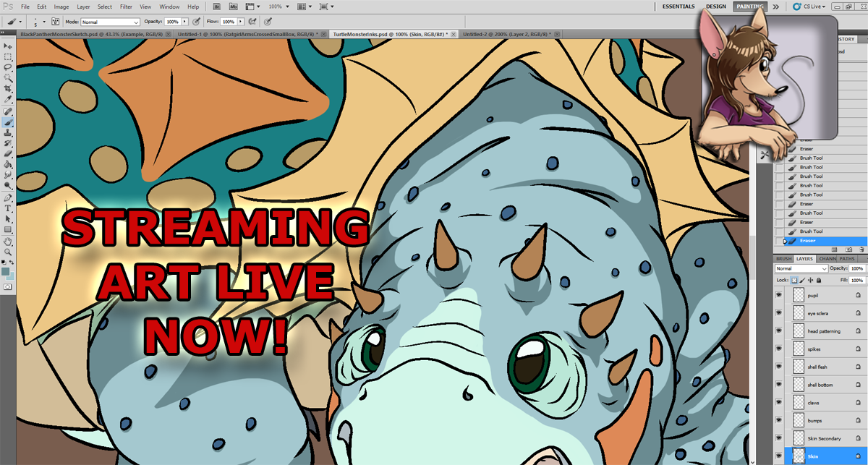Hide the pupil layer

pyautogui.click(x=779, y=295)
